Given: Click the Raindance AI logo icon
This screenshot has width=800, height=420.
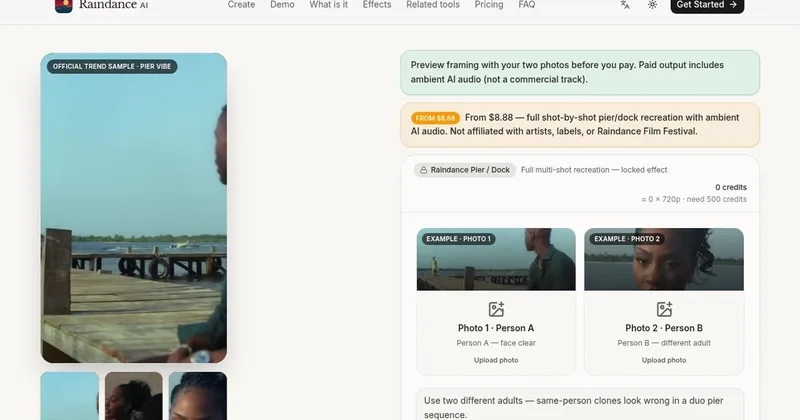Looking at the screenshot, I should tap(64, 6).
